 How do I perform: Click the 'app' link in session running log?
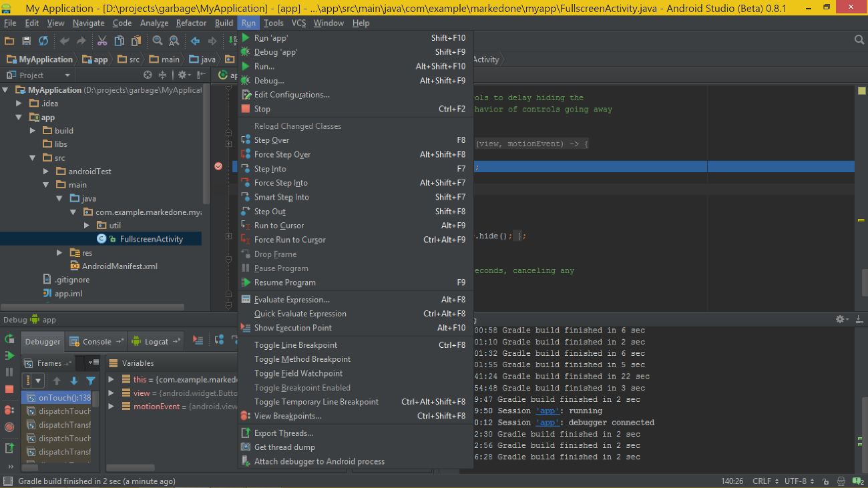tap(548, 411)
